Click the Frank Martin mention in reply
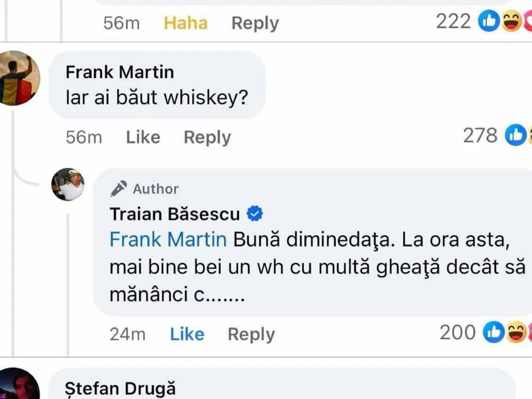This screenshot has width=532, height=399. pyautogui.click(x=168, y=240)
